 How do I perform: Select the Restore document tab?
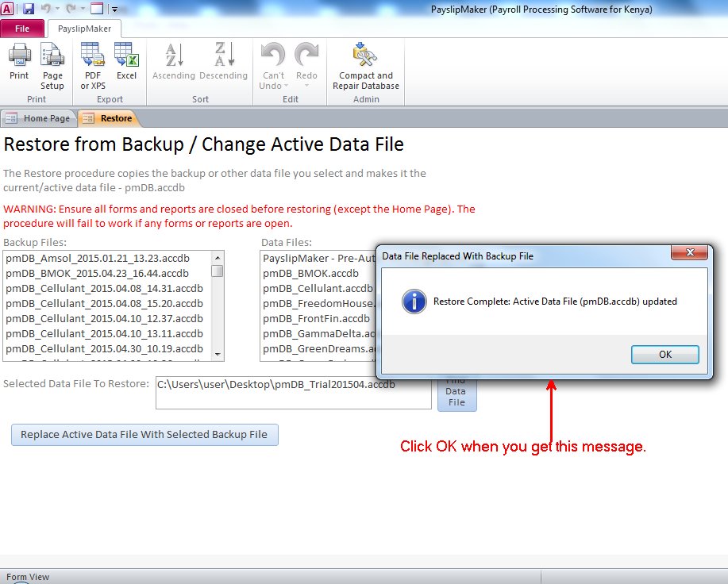[x=108, y=118]
